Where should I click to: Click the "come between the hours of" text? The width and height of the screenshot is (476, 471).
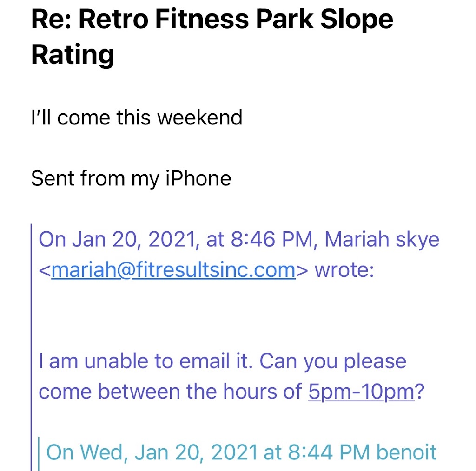click(x=170, y=392)
